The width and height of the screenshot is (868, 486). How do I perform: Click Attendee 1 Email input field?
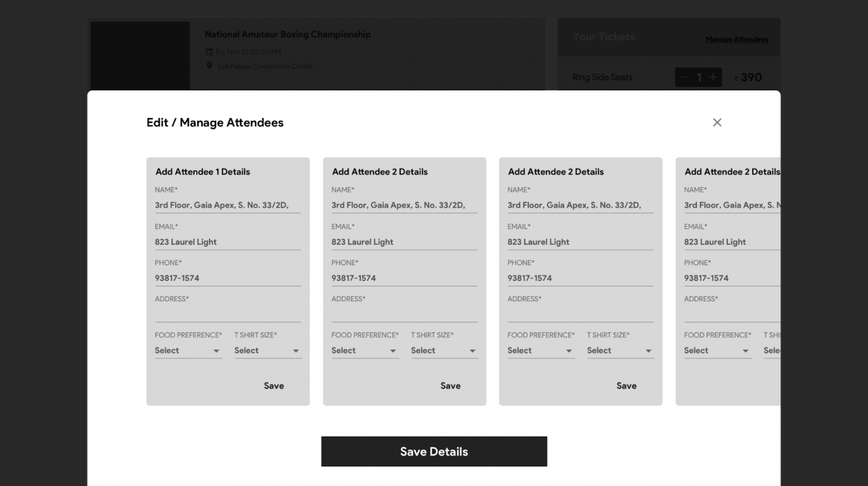tap(227, 242)
